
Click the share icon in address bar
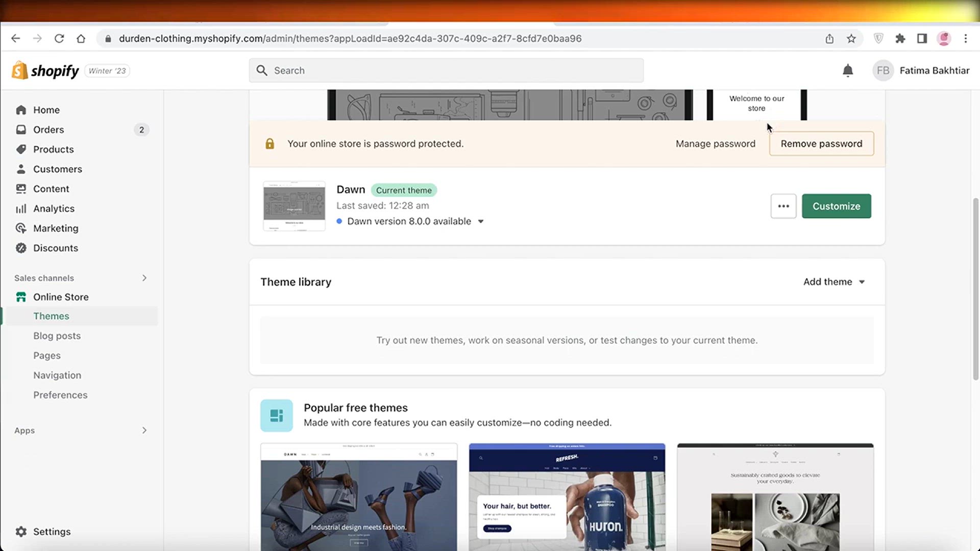(829, 38)
